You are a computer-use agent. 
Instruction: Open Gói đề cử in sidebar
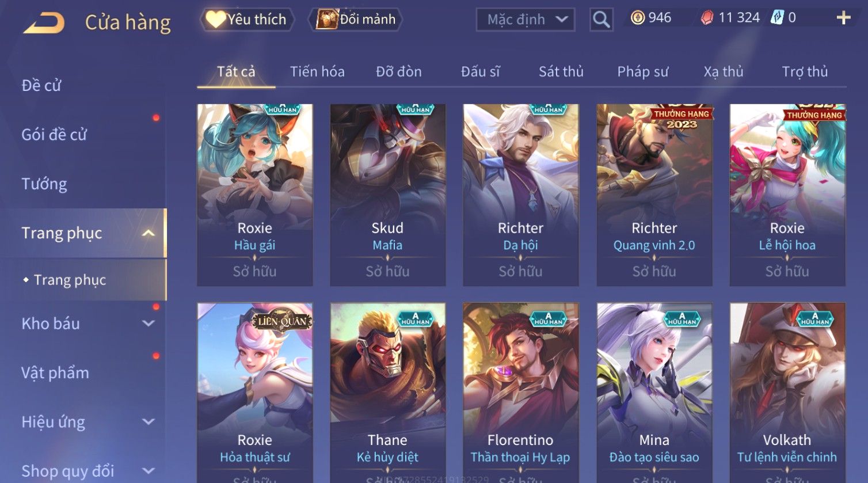(54, 135)
